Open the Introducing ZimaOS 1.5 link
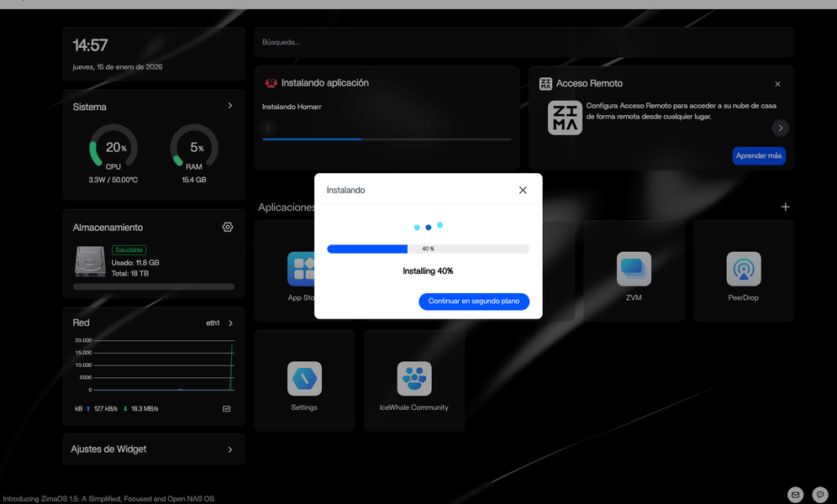Viewport: 837px width, 504px height. [x=108, y=499]
